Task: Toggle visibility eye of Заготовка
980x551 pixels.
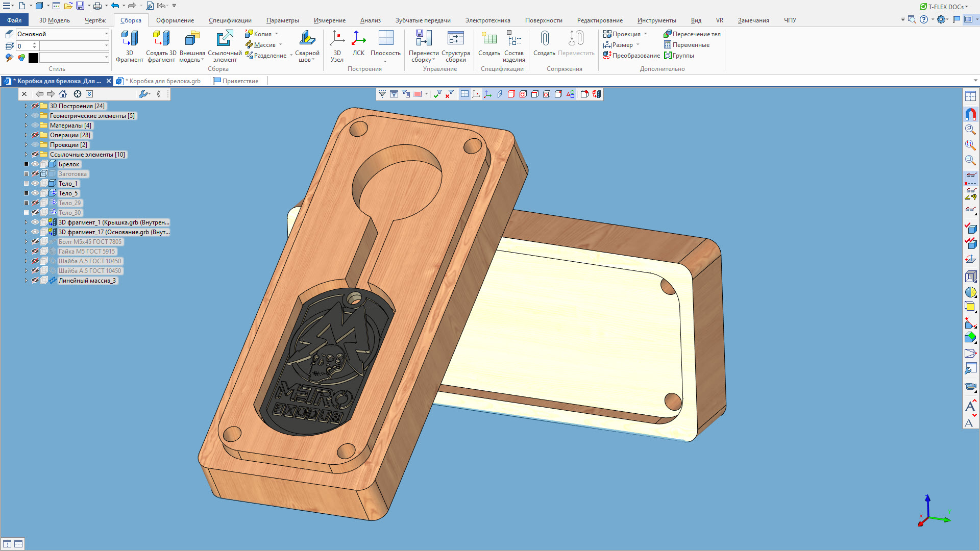Action: pos(35,174)
